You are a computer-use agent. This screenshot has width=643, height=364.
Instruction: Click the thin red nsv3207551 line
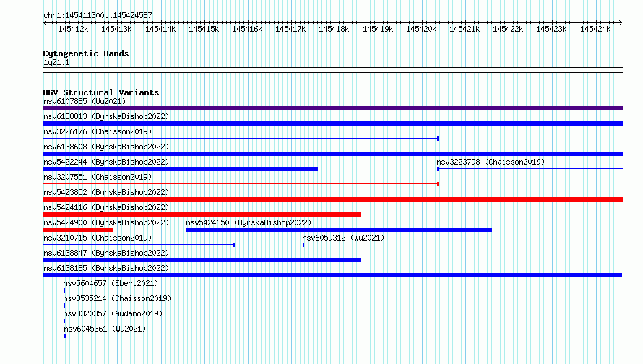pyautogui.click(x=241, y=184)
